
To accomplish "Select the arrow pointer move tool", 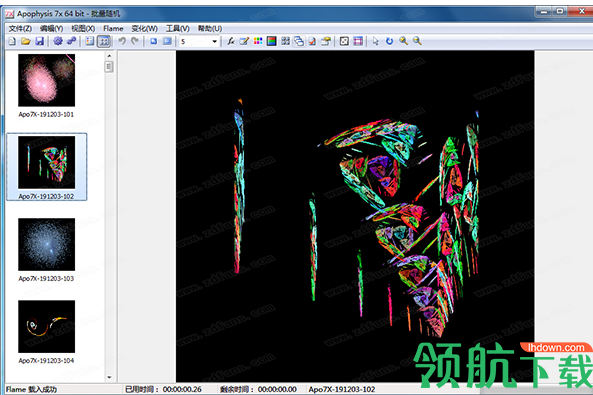I will (x=376, y=41).
